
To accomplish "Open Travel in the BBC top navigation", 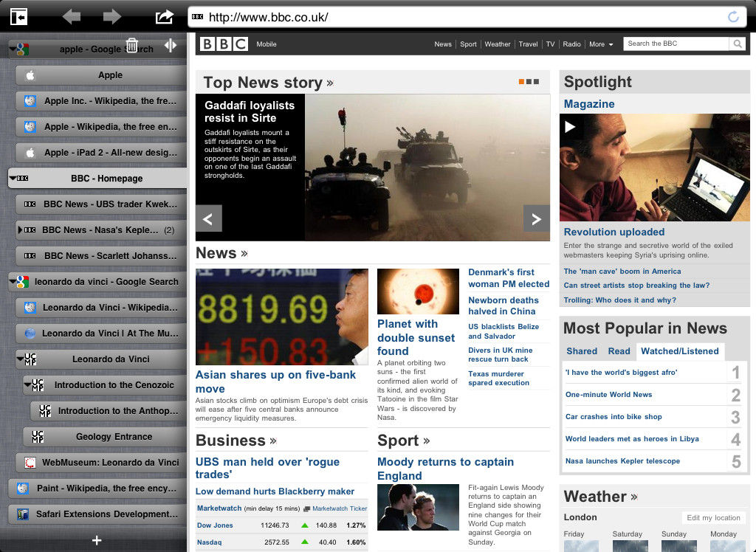I will pos(528,44).
